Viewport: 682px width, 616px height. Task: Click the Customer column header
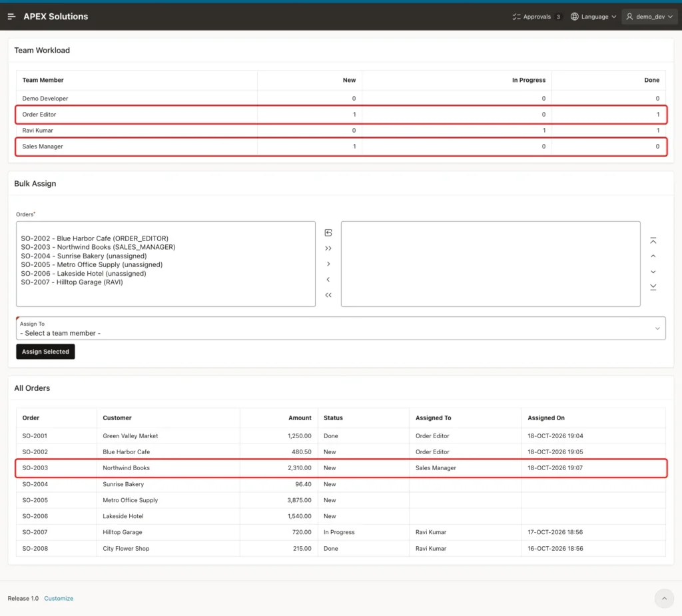point(117,418)
